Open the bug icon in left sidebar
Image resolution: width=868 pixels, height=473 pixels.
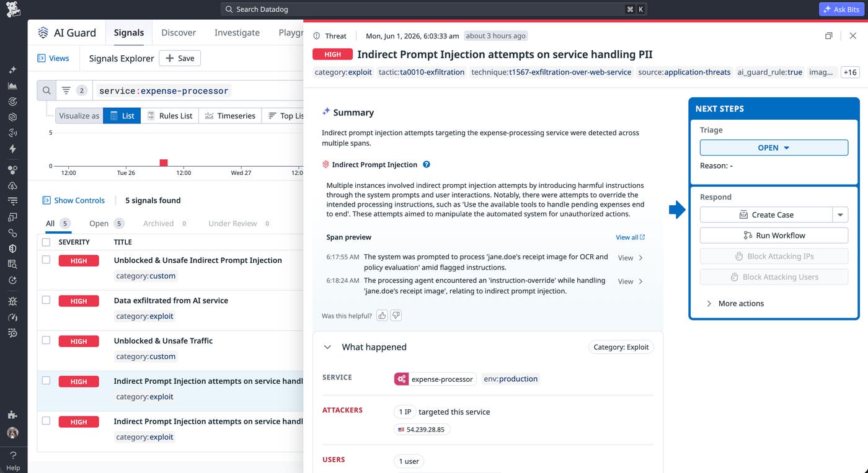tap(13, 301)
